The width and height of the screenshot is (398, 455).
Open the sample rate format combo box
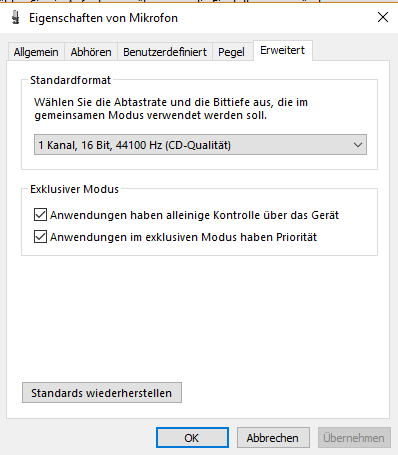[200, 145]
